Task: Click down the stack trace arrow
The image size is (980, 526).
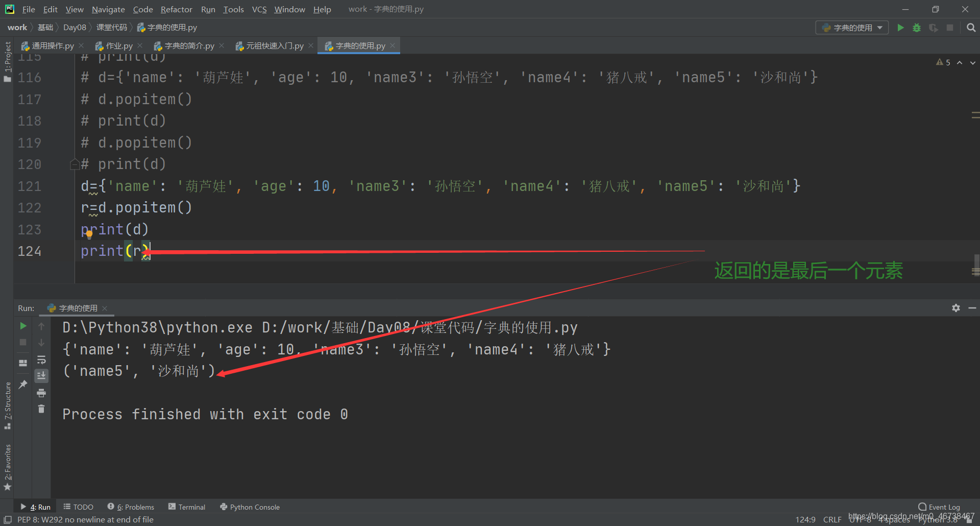Action: [41, 342]
